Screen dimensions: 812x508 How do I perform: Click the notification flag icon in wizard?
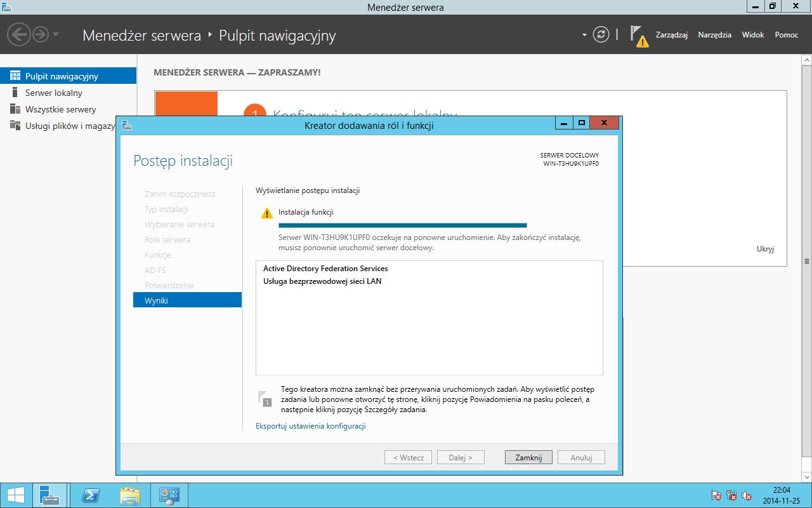[x=265, y=398]
